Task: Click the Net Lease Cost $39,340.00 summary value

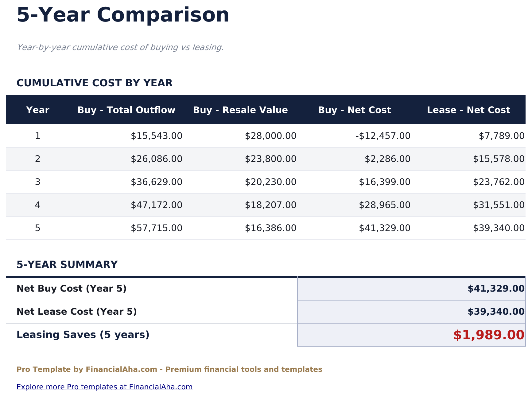Action: point(495,311)
